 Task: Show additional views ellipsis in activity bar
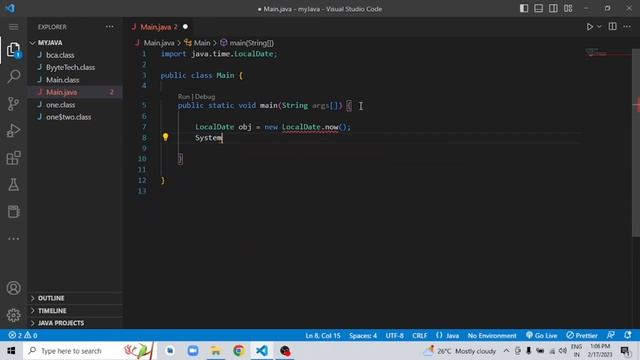13,239
